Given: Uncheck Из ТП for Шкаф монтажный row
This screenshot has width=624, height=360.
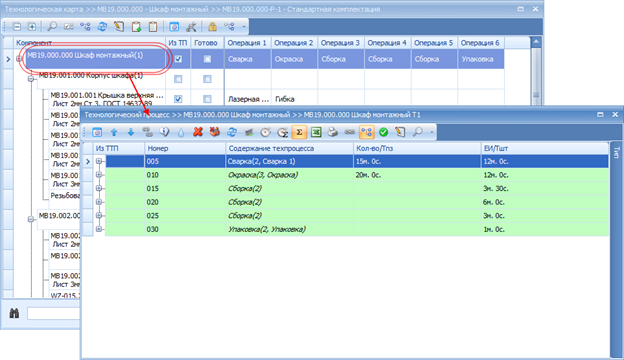Looking at the screenshot, I should pyautogui.click(x=178, y=59).
